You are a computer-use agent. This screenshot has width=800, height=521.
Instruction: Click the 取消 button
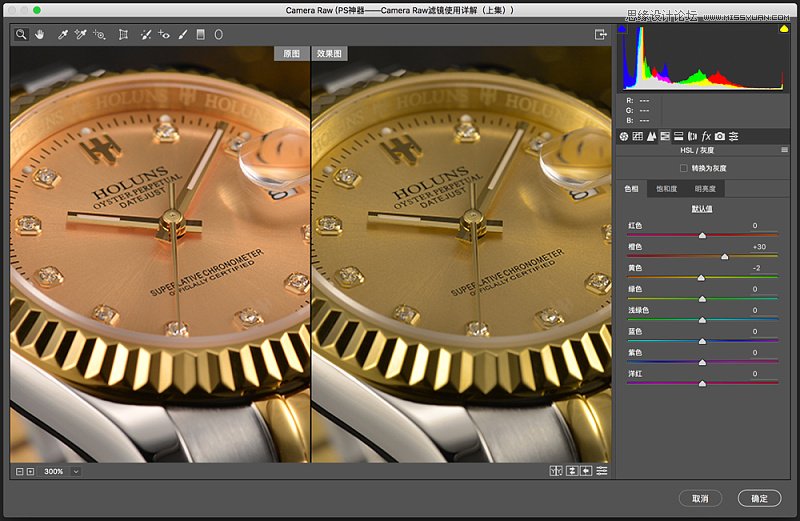coord(700,498)
